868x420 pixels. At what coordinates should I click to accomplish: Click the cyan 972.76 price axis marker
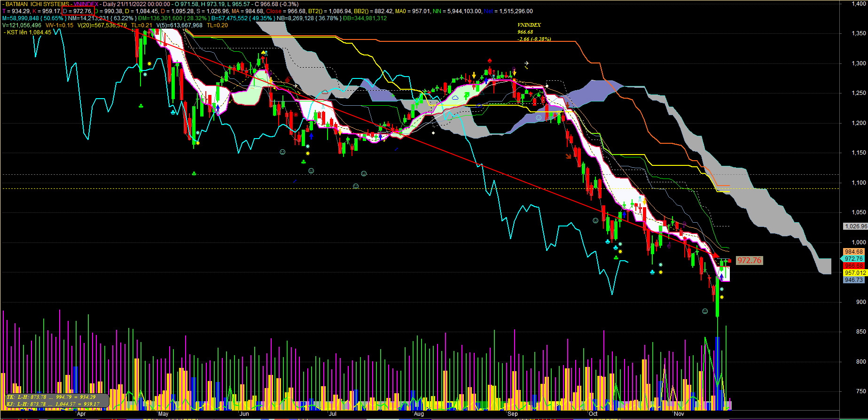(853, 259)
